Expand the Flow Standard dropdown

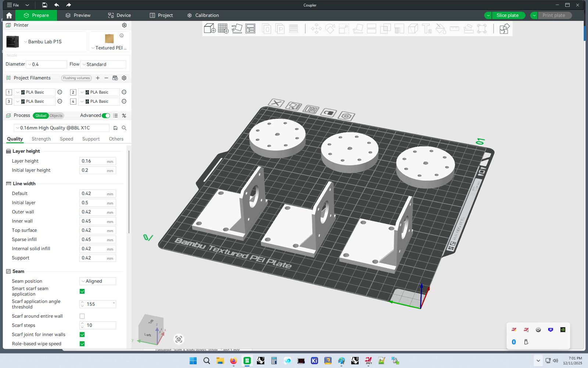pyautogui.click(x=103, y=64)
